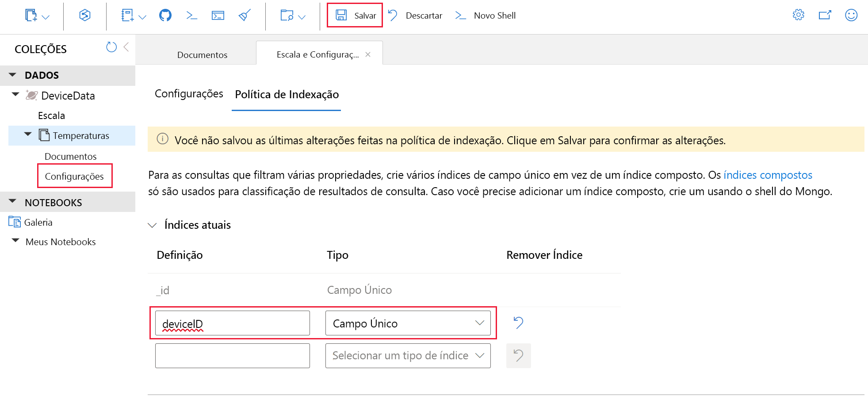Clear notebook outputs with the broom icon
Image resolution: width=868 pixels, height=400 pixels.
click(x=245, y=15)
